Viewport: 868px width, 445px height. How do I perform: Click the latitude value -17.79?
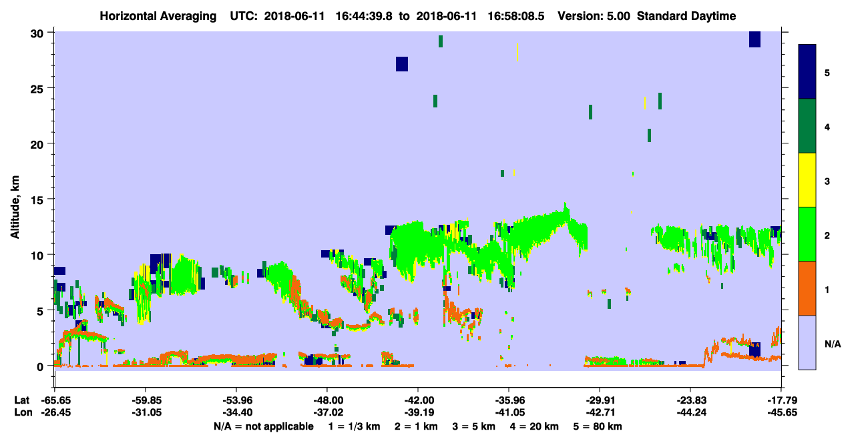tap(781, 400)
